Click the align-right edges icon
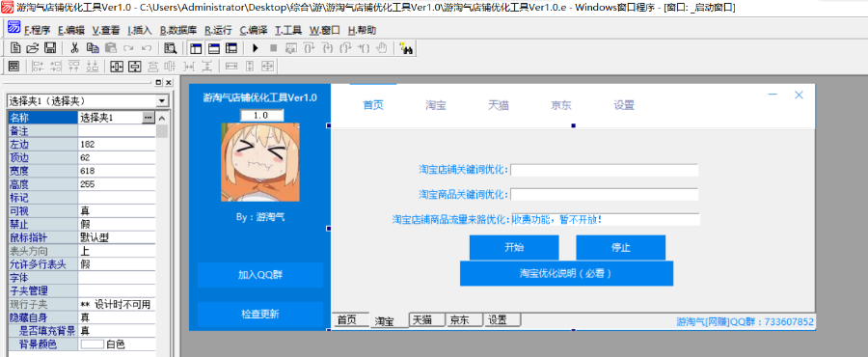The width and height of the screenshot is (868, 357). tap(56, 67)
